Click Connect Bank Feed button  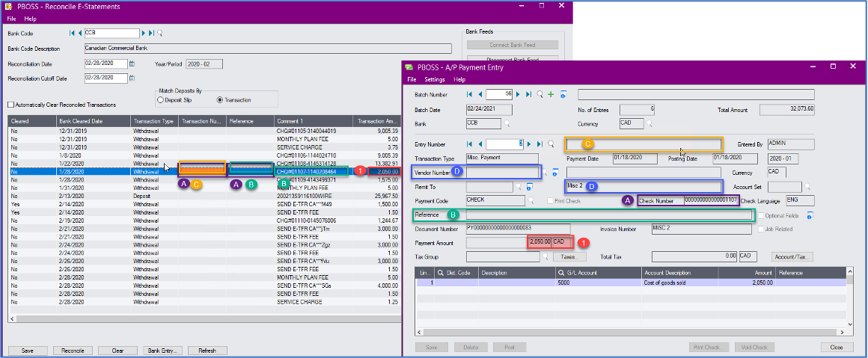pyautogui.click(x=513, y=46)
